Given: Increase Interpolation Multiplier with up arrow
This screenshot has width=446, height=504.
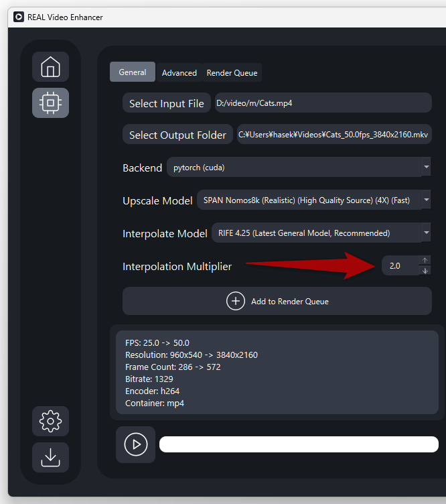Looking at the screenshot, I should (425, 260).
